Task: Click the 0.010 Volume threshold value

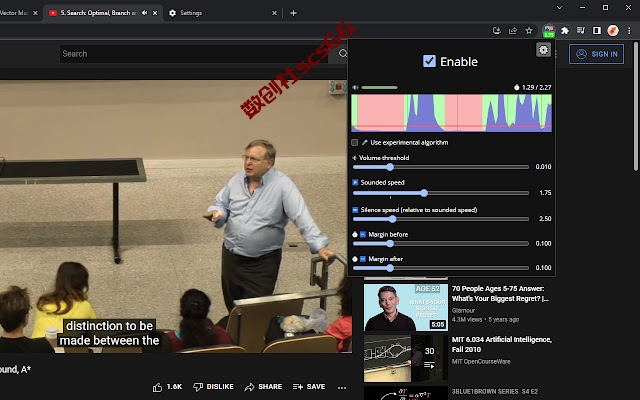Action: click(x=543, y=167)
